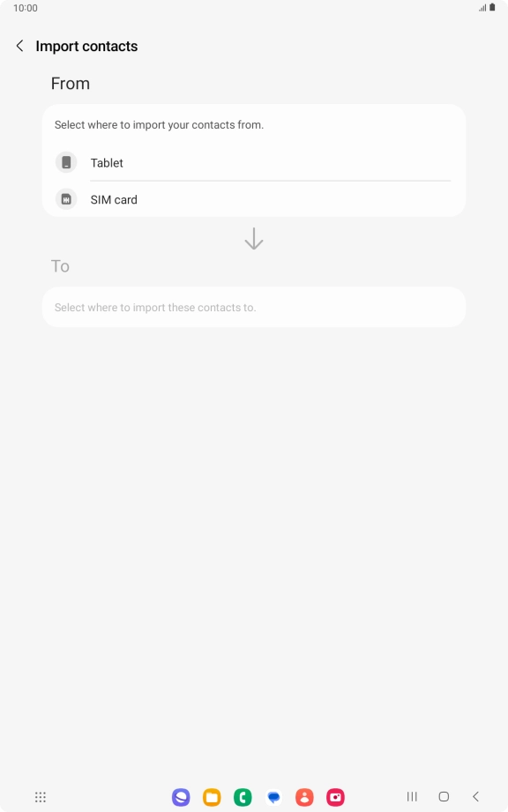Tap the Import contacts title
The image size is (508, 812).
coord(86,46)
